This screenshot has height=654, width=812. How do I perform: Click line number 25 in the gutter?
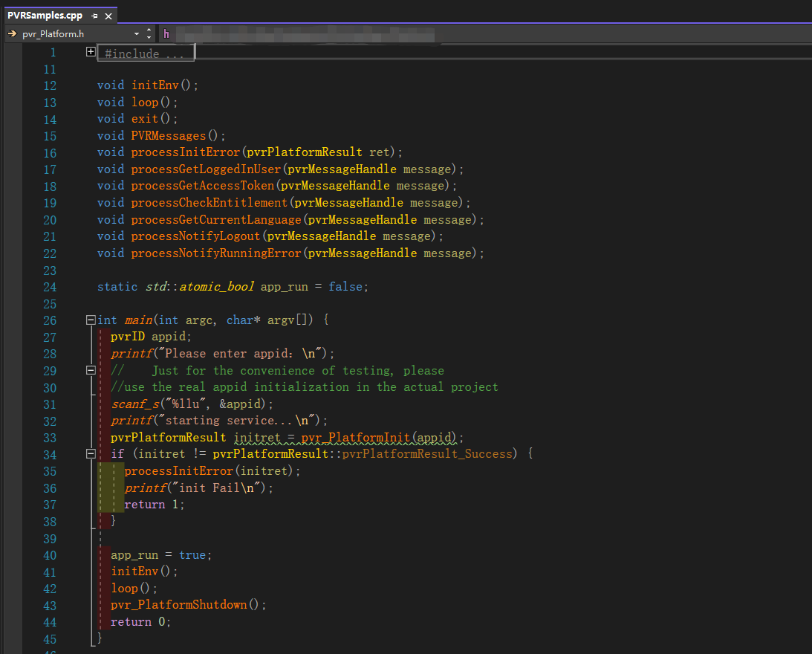(x=50, y=304)
